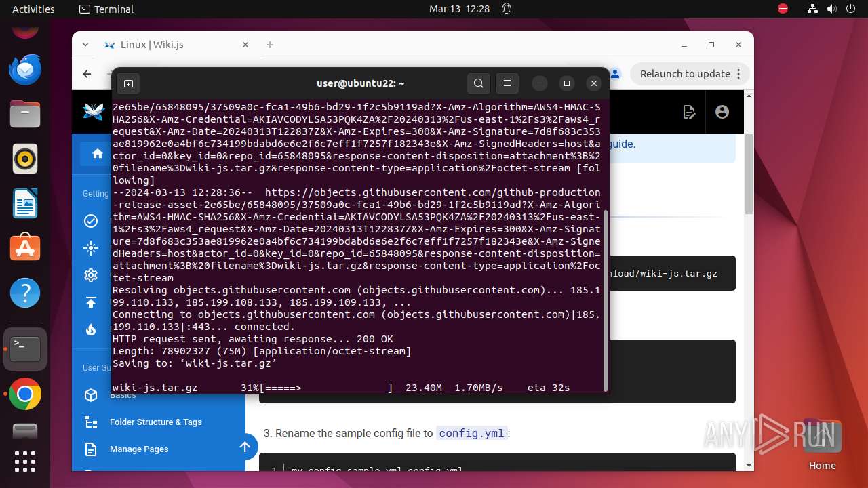The height and width of the screenshot is (488, 868).
Task: Select the sun-shaped sidebar icon
Action: coord(91,248)
